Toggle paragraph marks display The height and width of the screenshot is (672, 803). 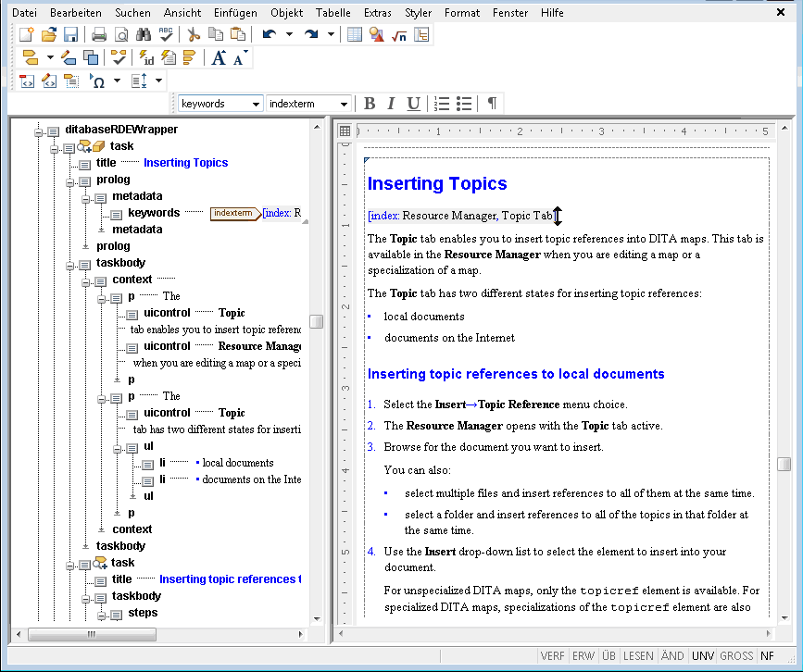coord(492,104)
